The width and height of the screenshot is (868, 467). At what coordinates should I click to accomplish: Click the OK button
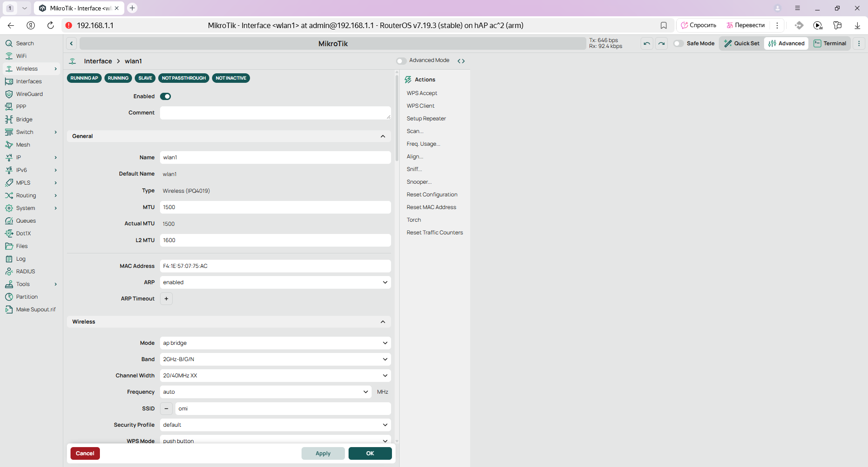click(x=370, y=453)
